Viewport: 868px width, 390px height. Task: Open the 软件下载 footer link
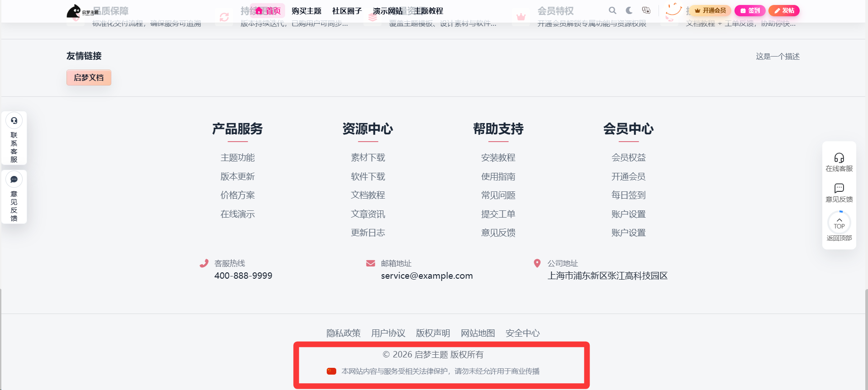click(368, 176)
